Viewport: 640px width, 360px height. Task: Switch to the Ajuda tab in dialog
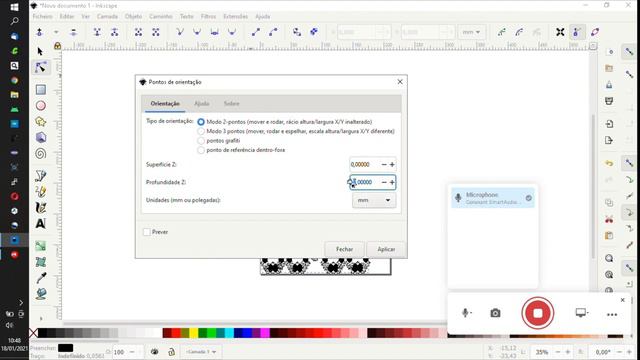click(202, 104)
